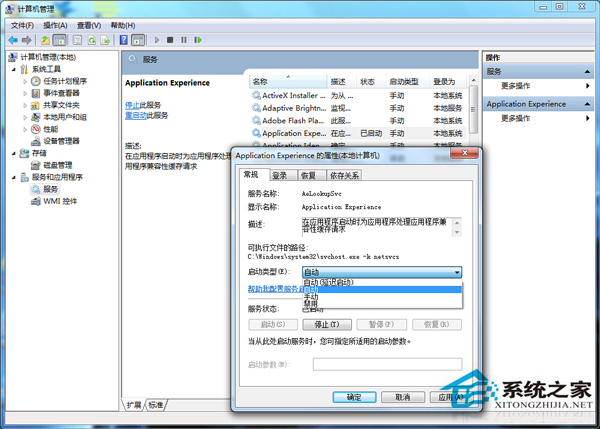The image size is (600, 429).
Task: Sort services by 启动类型 column header
Action: pyautogui.click(x=406, y=82)
